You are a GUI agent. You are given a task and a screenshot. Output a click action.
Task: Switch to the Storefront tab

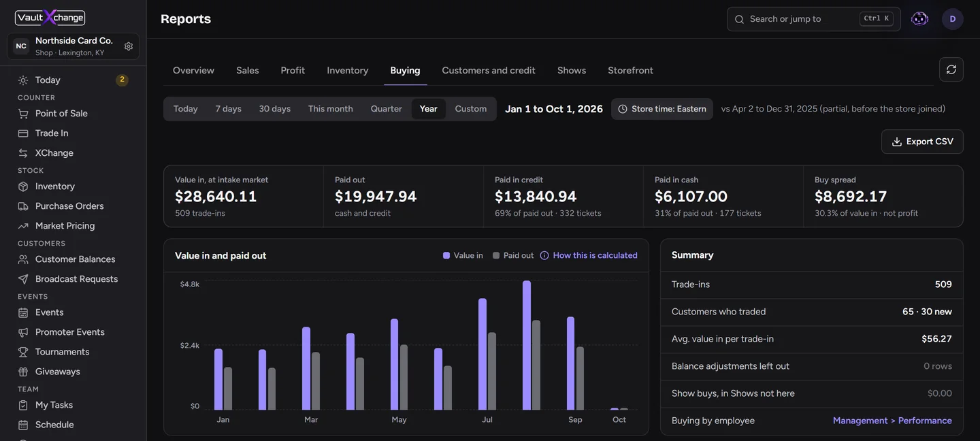click(630, 71)
